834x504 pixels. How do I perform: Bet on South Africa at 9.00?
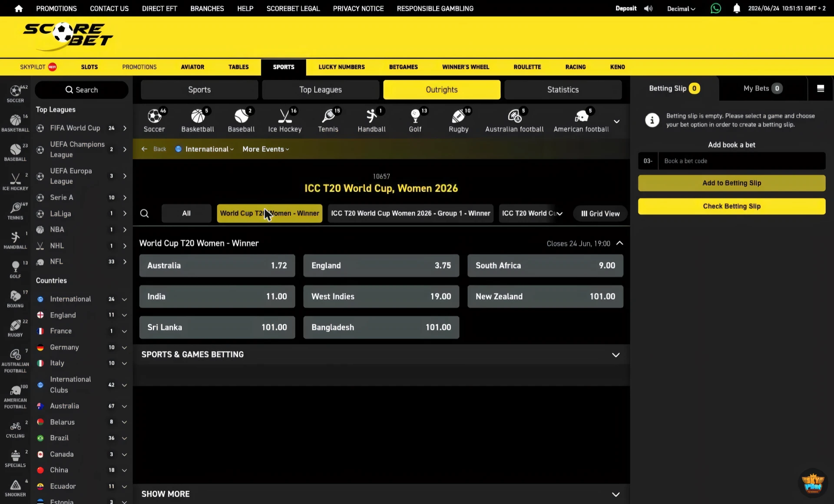545,266
